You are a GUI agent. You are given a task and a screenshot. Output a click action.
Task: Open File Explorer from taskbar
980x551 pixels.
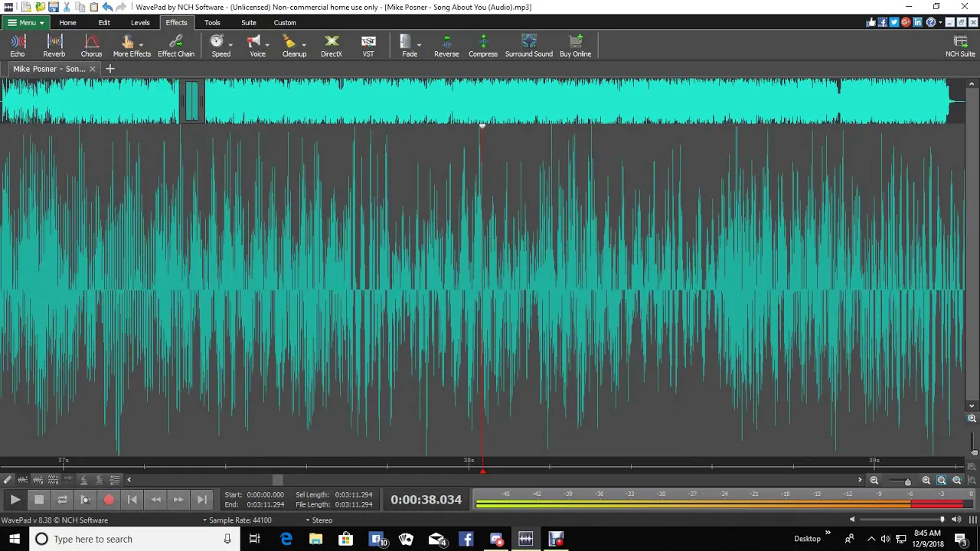click(315, 539)
